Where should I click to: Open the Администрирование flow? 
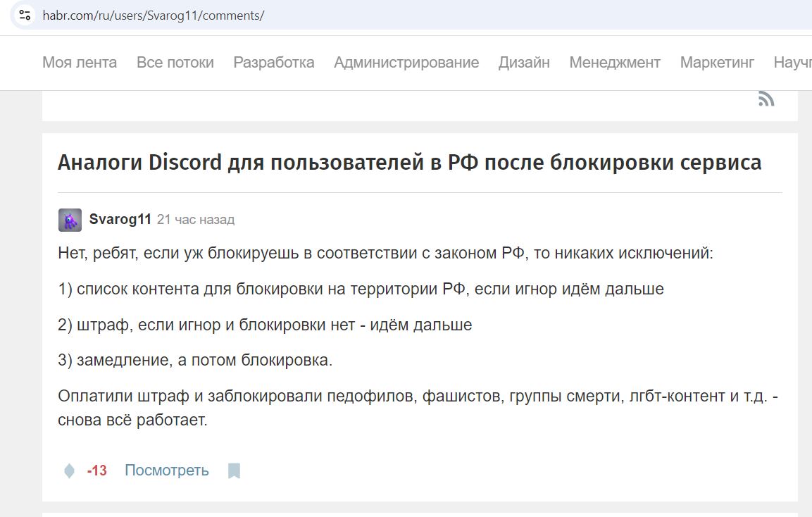coord(406,63)
